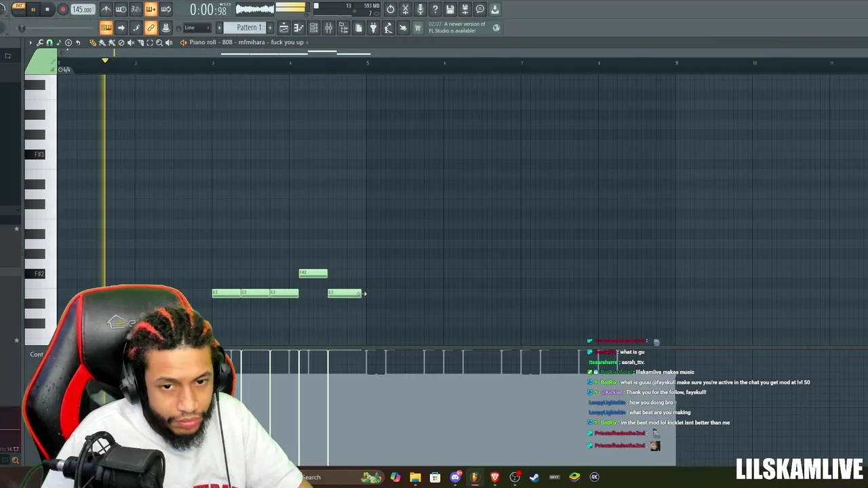Save project with the floppy disk icon
Viewport: 868px width, 488px height.
pyautogui.click(x=450, y=9)
